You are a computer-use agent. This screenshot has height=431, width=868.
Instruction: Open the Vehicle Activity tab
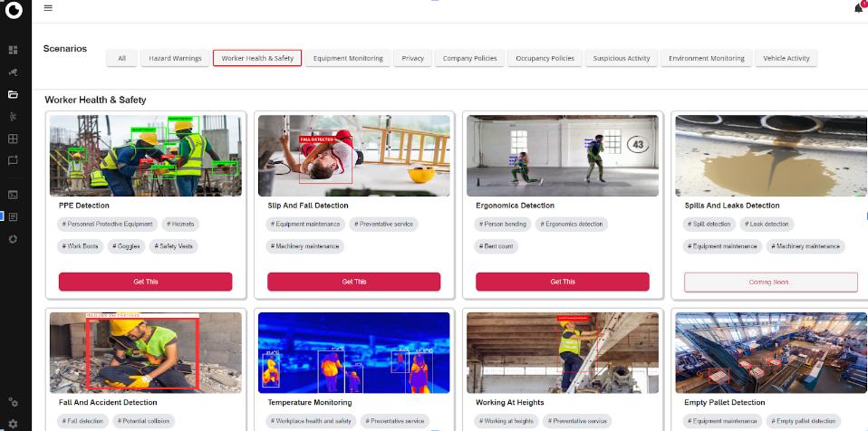coord(786,58)
